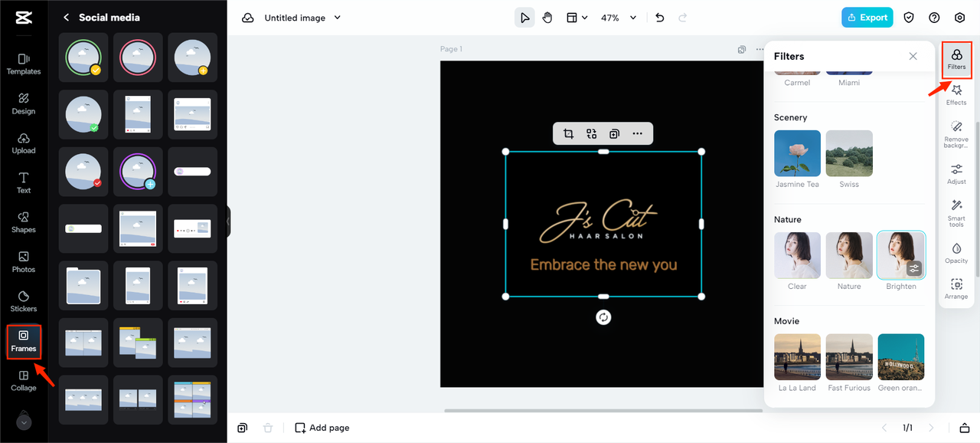Open the Collage sidebar panel
The width and height of the screenshot is (980, 443).
coord(24,381)
